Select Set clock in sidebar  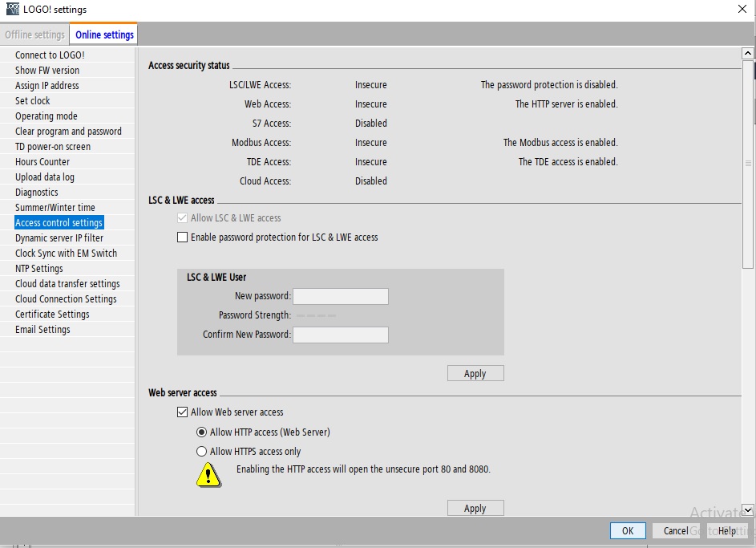point(32,101)
